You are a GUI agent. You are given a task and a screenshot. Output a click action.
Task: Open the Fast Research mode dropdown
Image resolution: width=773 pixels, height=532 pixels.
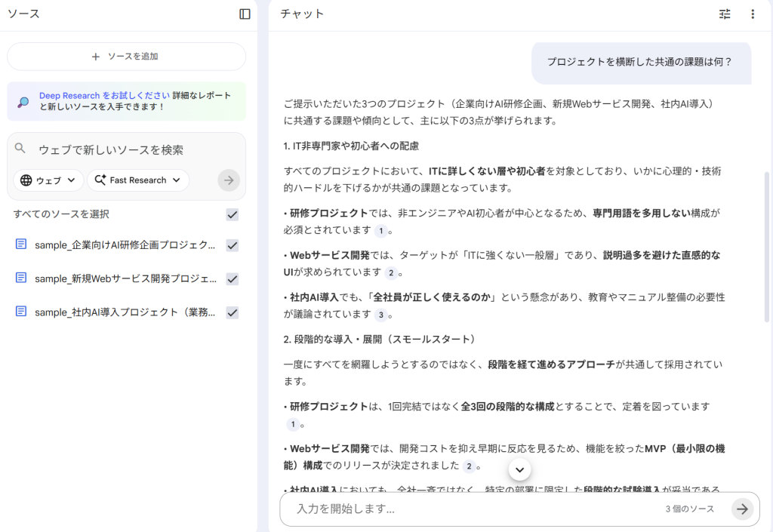(137, 180)
